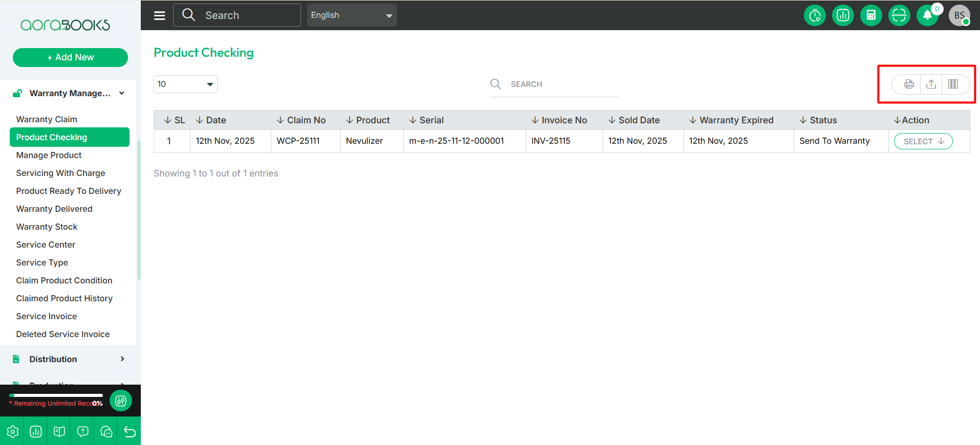Viewport: 980px width, 445px height.
Task: Open the English language dropdown
Action: pyautogui.click(x=351, y=15)
